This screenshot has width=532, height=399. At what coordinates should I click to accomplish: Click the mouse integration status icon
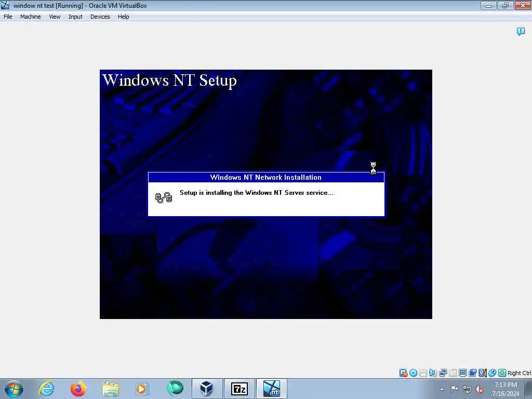pyautogui.click(x=493, y=373)
